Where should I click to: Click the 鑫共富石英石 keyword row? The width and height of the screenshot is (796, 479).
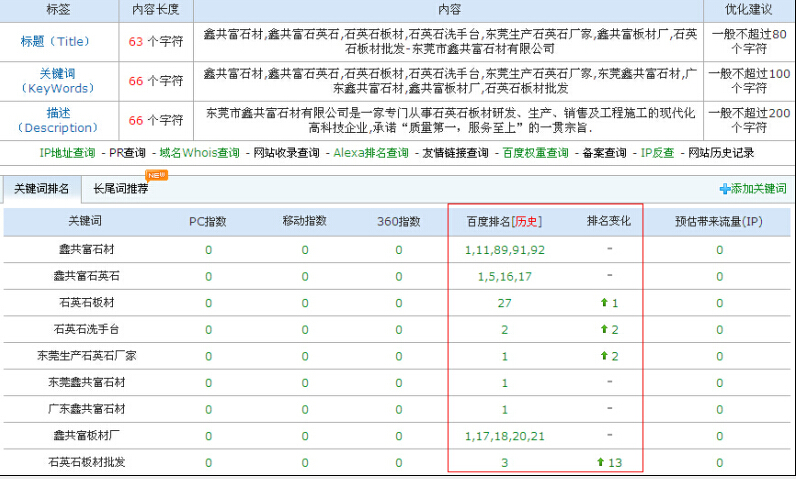(397, 276)
